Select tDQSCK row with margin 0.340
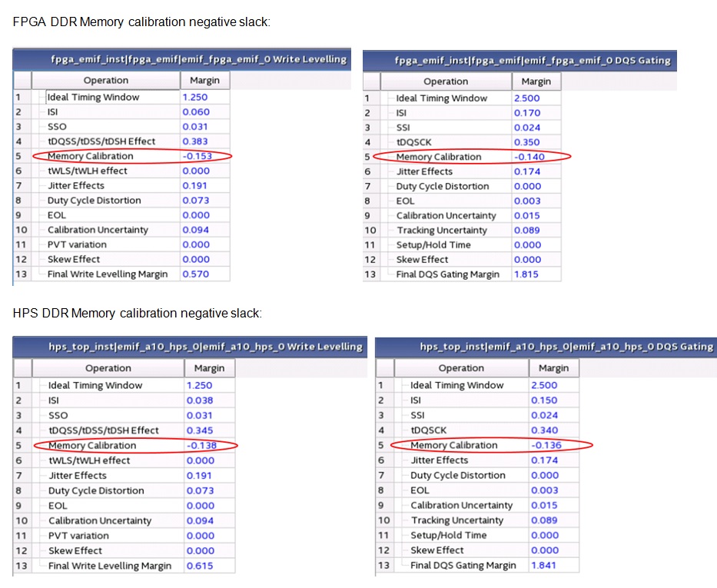This screenshot has width=717, height=588. pos(477,430)
